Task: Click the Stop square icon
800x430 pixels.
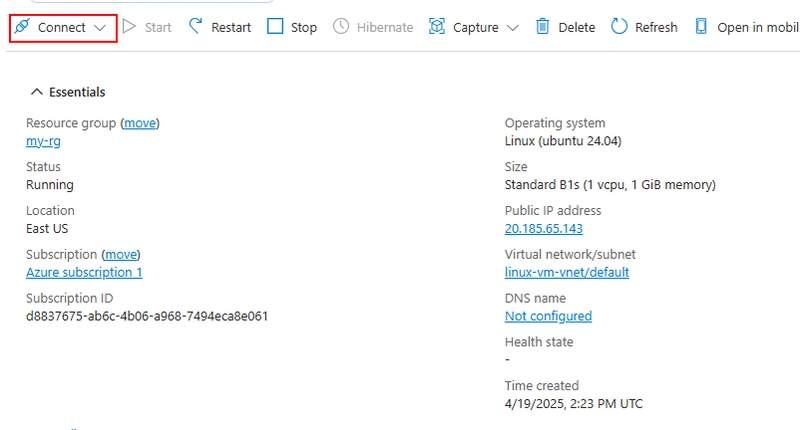Action: pos(275,27)
